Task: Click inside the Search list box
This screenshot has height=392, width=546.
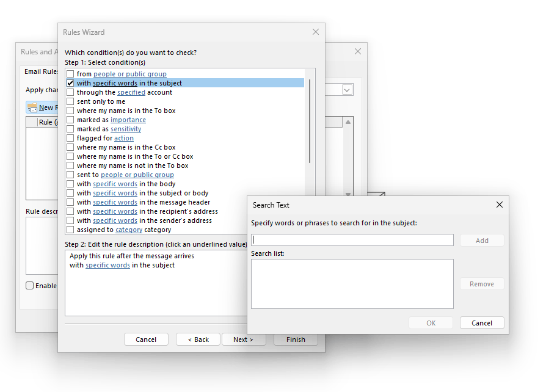Action: tap(352, 284)
